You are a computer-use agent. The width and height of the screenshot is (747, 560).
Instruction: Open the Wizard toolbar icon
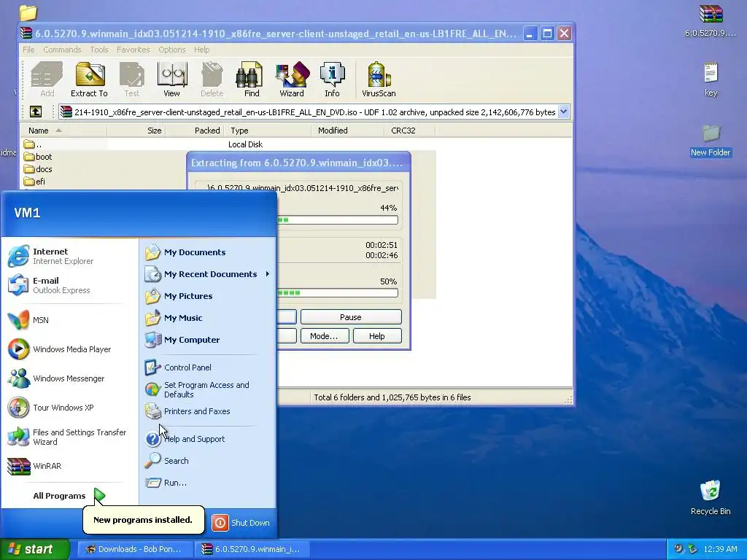(292, 79)
